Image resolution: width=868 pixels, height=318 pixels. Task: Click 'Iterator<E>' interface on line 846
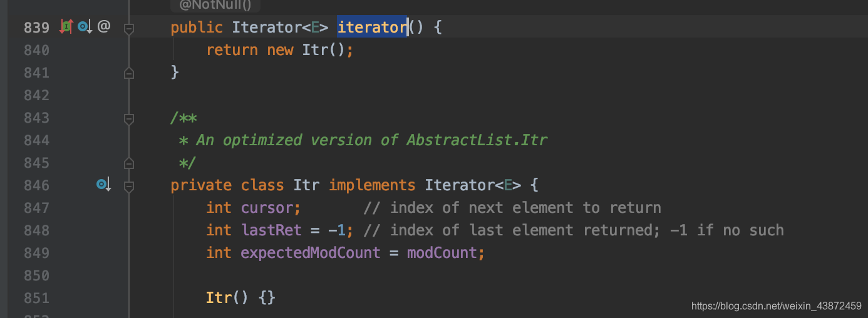pyautogui.click(x=473, y=185)
